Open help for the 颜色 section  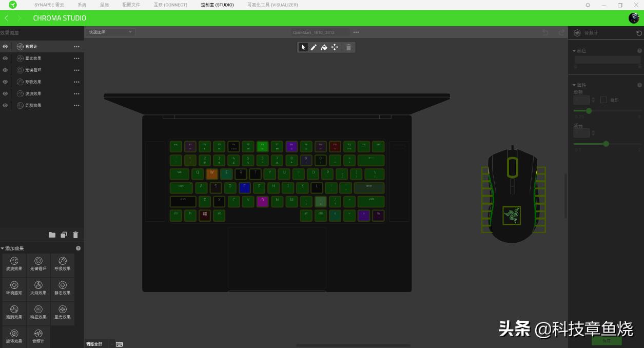click(639, 51)
